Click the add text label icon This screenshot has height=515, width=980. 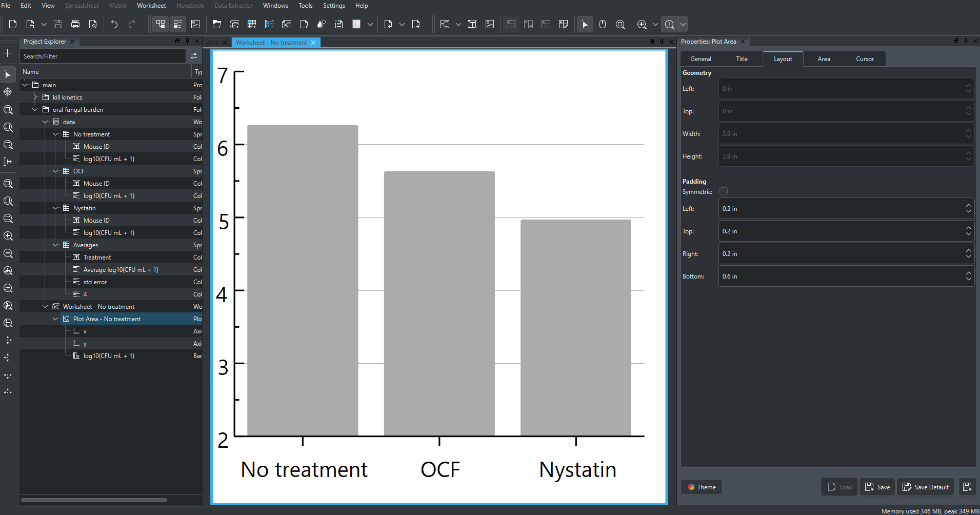472,24
